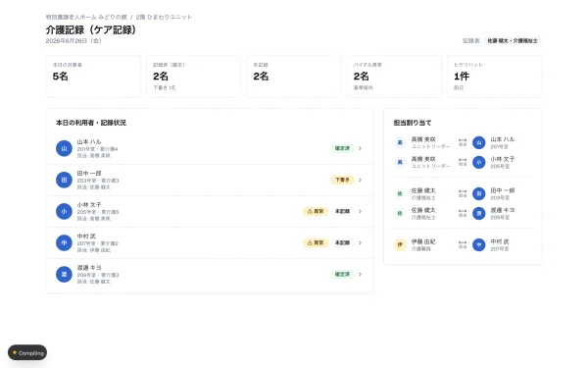
Task: Click 未記録 badge on 中村 武 row
Action: tap(342, 243)
